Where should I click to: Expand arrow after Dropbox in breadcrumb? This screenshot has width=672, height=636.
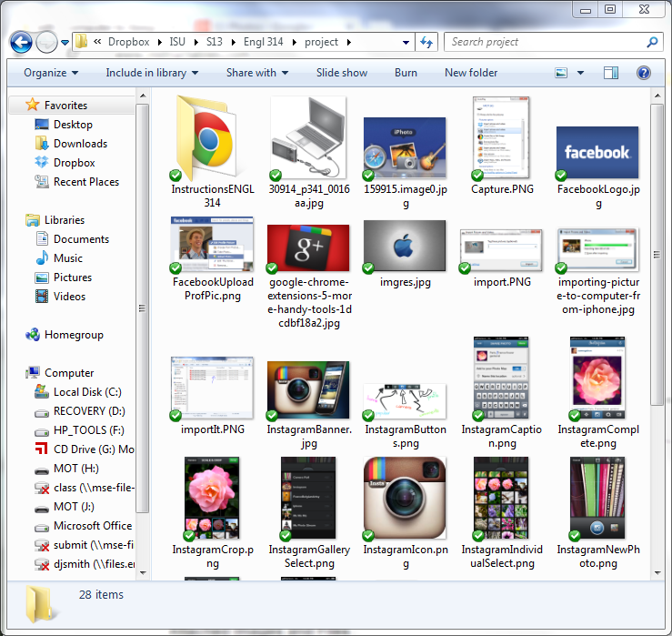pos(159,42)
